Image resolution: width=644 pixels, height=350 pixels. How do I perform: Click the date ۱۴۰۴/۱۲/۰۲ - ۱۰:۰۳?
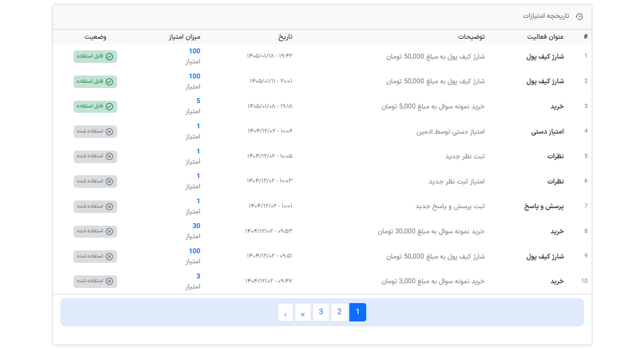click(x=270, y=181)
